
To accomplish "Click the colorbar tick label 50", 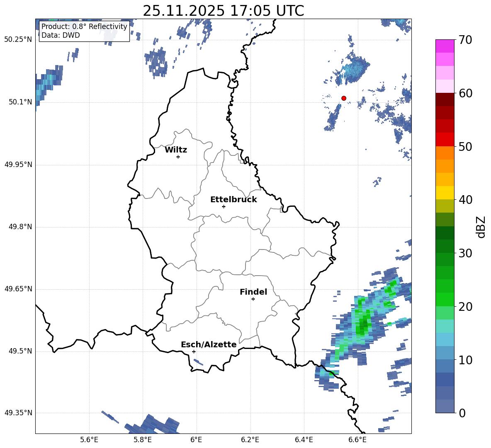I will point(465,147).
